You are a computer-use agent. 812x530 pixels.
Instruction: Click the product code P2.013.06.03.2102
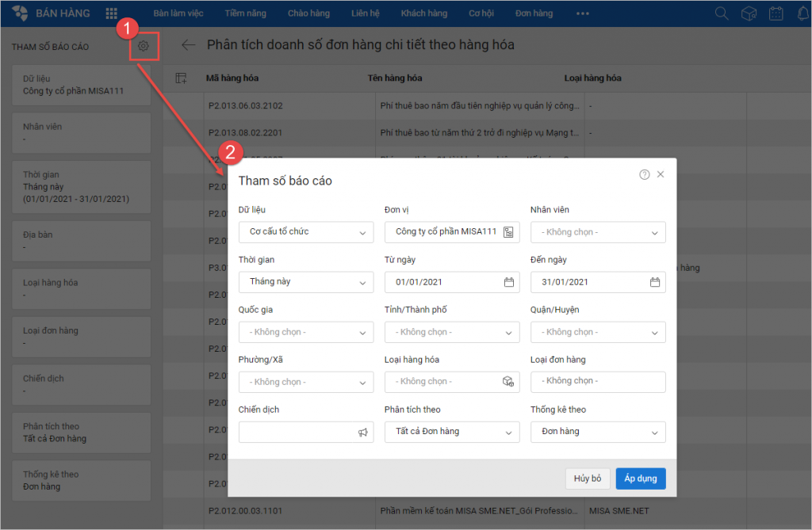click(x=246, y=105)
